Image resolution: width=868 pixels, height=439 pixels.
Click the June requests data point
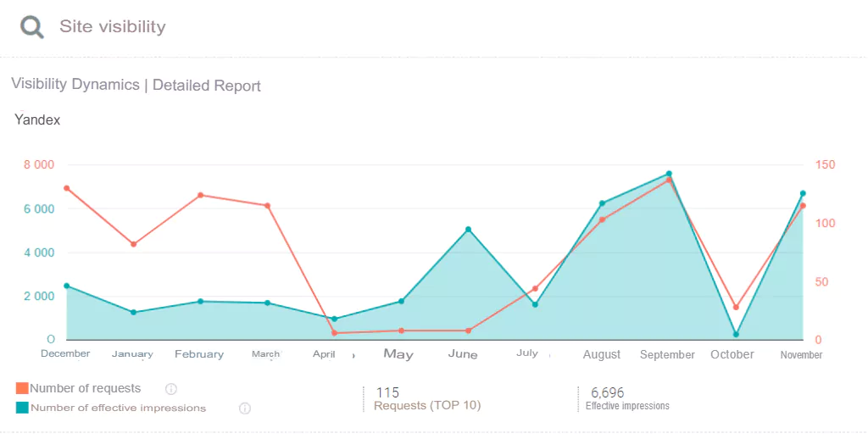468,331
